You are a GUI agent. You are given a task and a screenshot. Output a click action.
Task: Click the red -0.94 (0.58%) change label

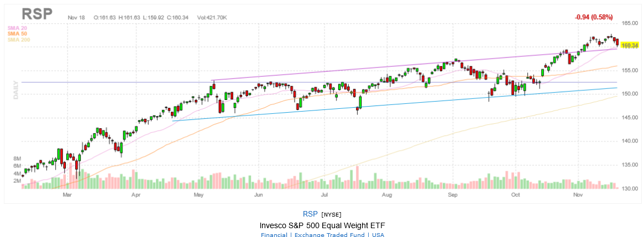point(593,17)
